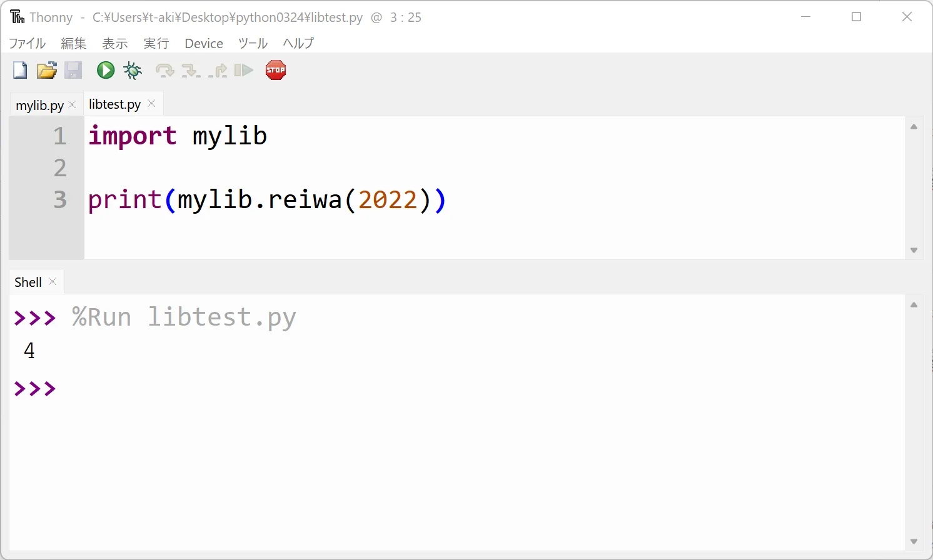Open a file with the folder icon

click(46, 70)
